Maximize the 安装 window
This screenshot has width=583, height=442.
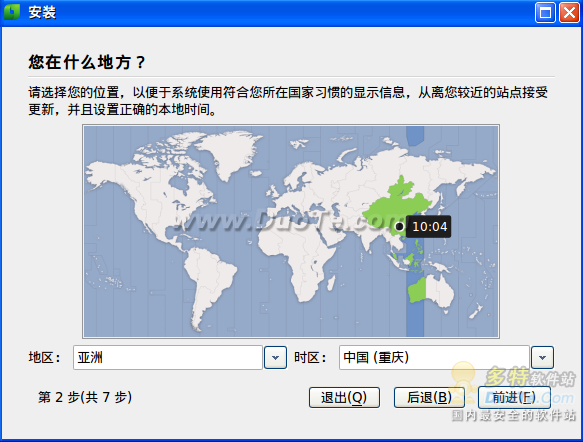(x=545, y=13)
